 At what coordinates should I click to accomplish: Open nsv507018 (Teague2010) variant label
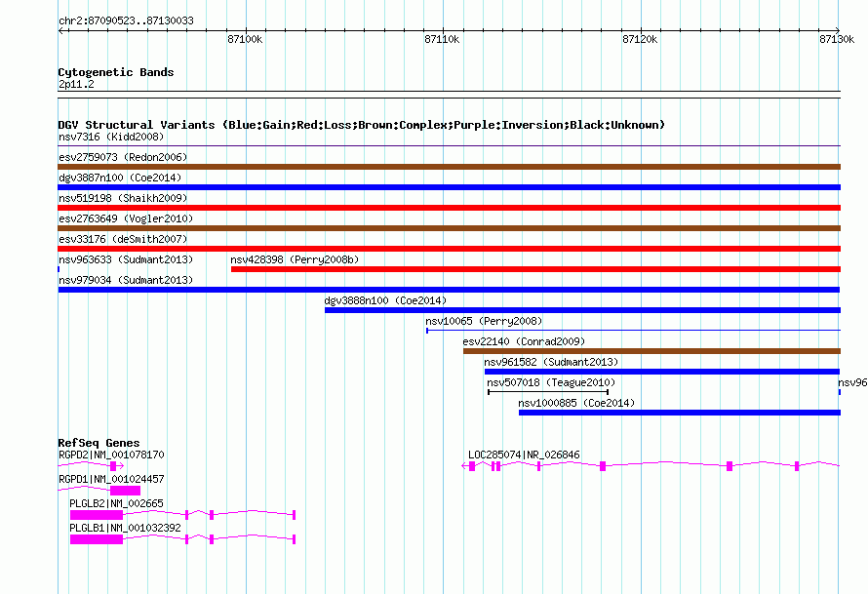pyautogui.click(x=551, y=382)
